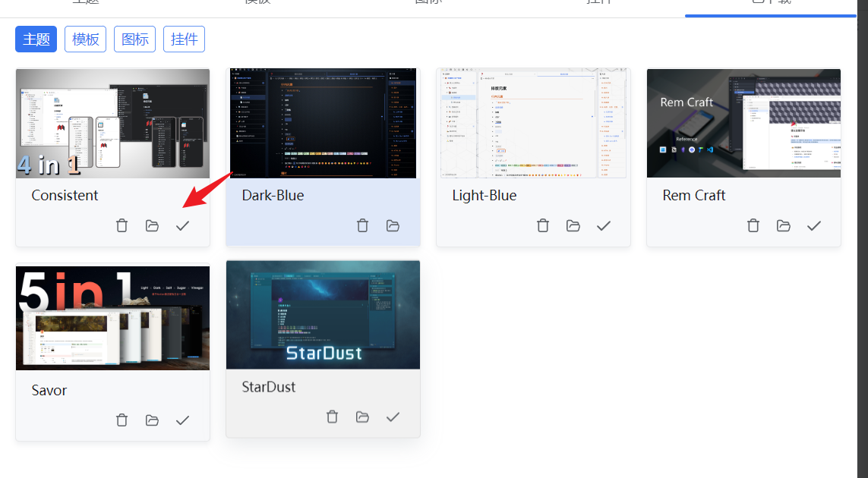Open the Consistent theme preview image
Screen dimensions: 868x478
click(x=113, y=124)
